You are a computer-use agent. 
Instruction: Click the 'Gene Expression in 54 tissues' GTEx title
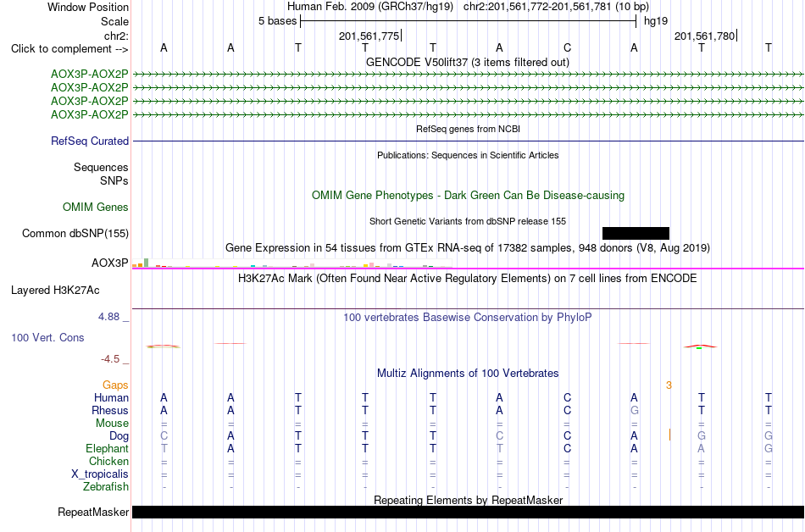pos(467,248)
